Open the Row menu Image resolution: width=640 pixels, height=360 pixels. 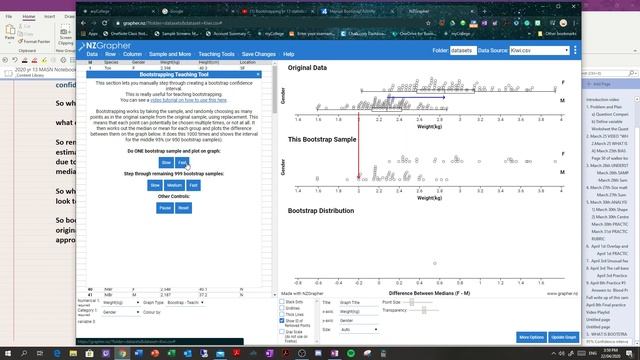coord(110,54)
